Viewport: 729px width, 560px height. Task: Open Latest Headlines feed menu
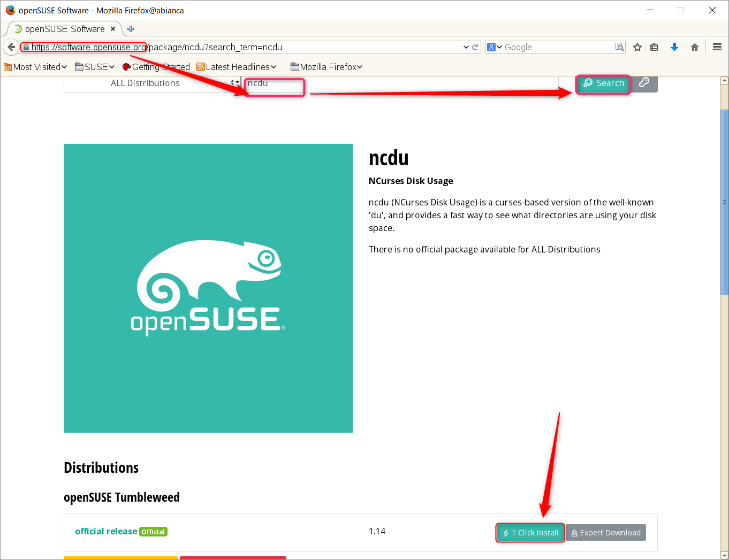click(236, 67)
